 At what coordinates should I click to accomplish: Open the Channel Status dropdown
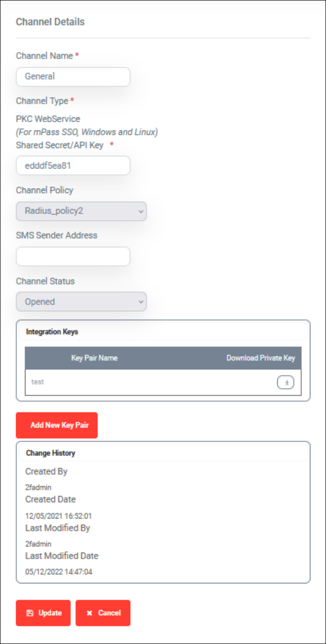(x=81, y=301)
